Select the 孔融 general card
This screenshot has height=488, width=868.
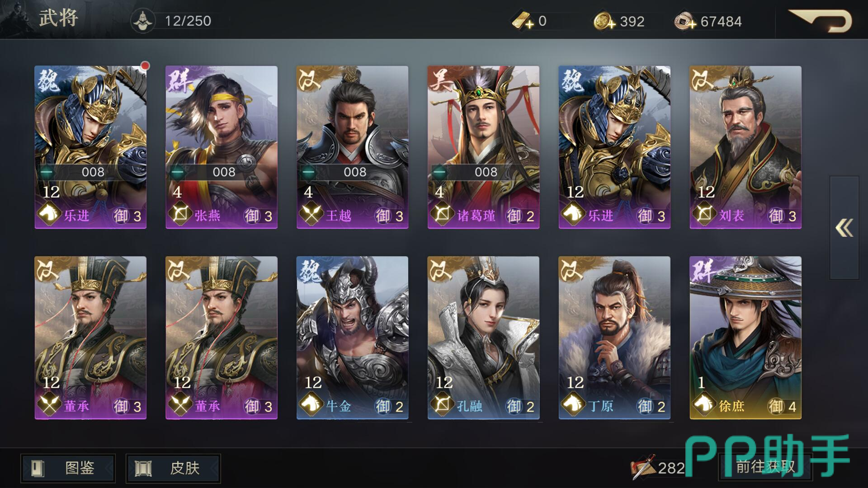[483, 338]
